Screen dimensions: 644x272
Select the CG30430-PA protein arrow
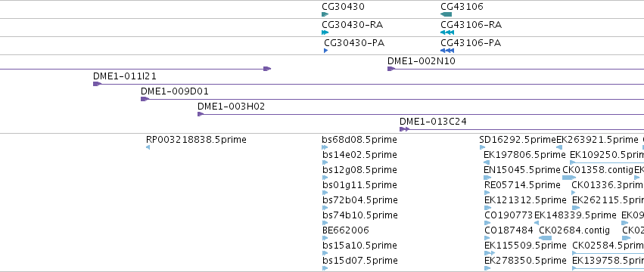(x=326, y=51)
